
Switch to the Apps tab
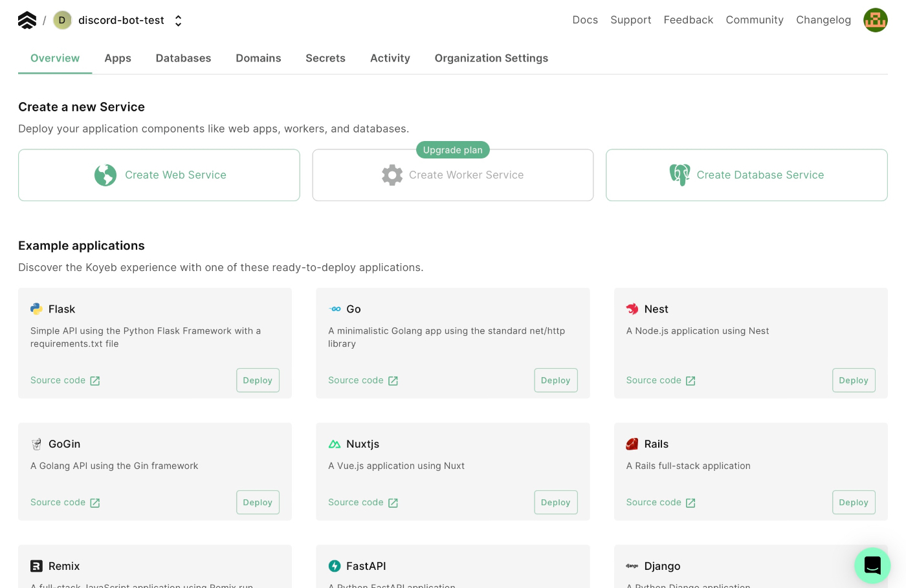coord(118,58)
